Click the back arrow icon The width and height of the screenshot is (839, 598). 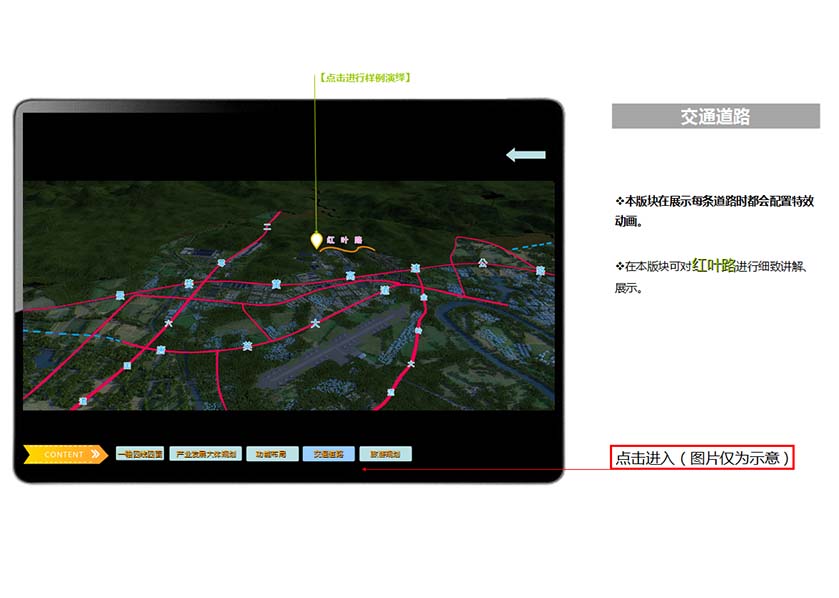coord(525,155)
